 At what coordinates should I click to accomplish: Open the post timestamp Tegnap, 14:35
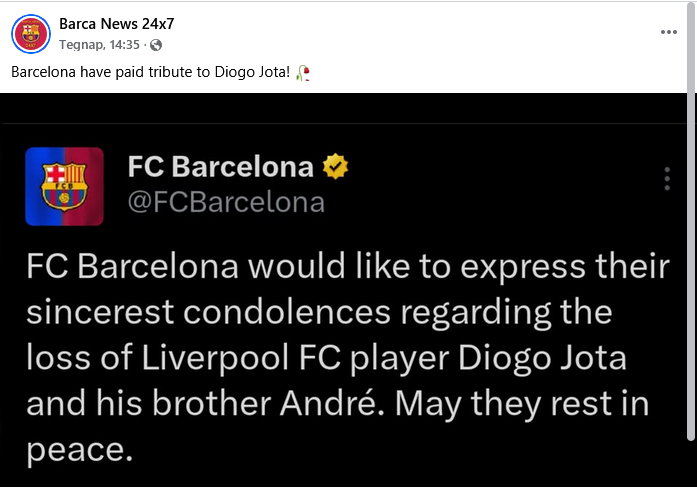(100, 45)
